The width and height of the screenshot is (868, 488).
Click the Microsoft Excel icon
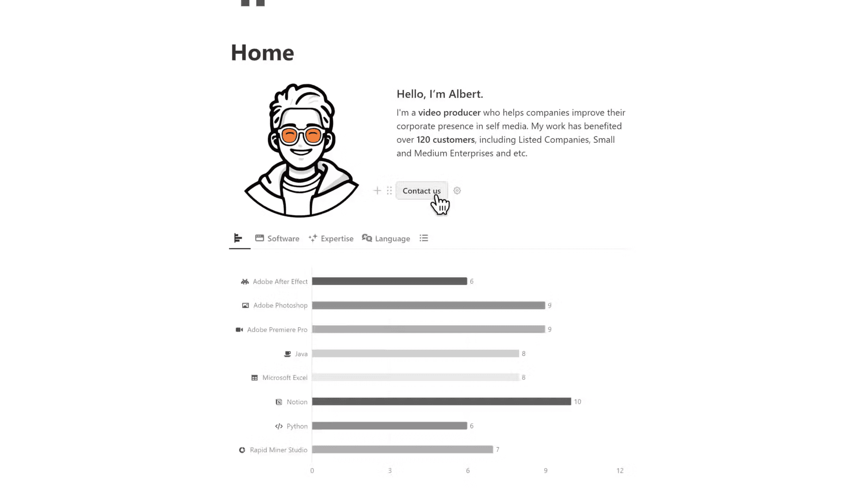coord(255,377)
